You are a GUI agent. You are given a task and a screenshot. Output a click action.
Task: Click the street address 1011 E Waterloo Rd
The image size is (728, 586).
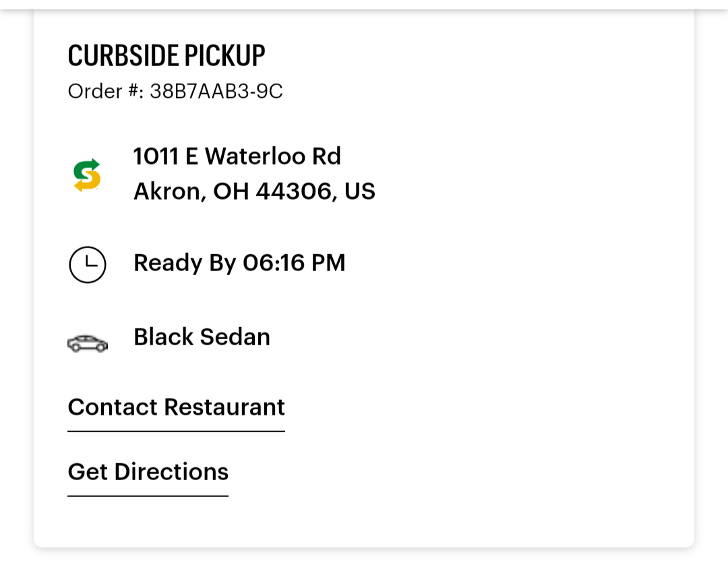237,156
